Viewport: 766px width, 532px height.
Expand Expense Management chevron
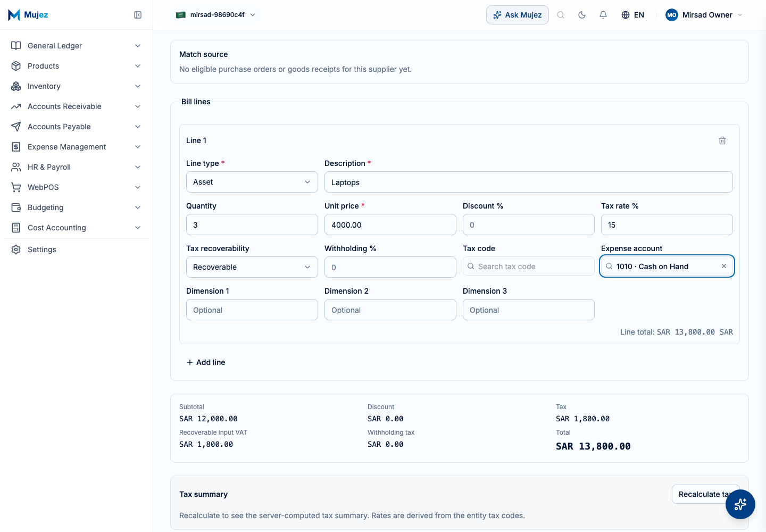(138, 147)
